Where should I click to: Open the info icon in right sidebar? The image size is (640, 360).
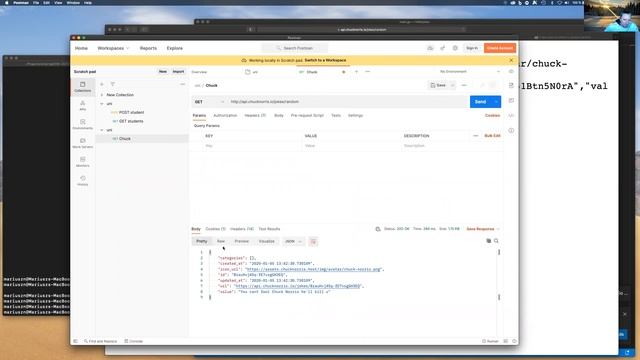[x=511, y=131]
